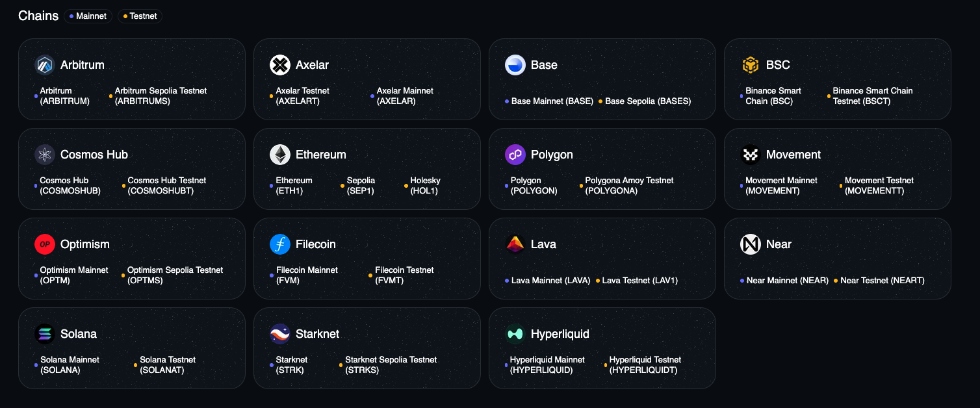Click the Ethereum diamond logo icon
Image resolution: width=980 pixels, height=408 pixels.
click(280, 155)
